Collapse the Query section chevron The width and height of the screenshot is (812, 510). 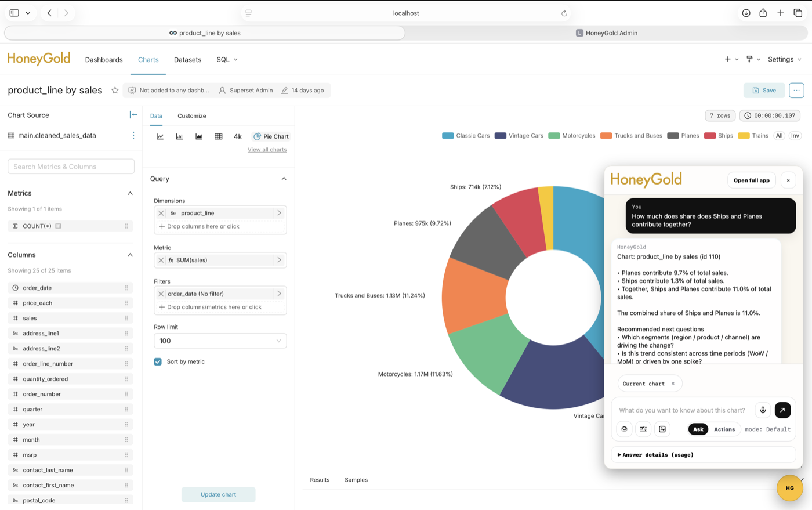pyautogui.click(x=284, y=179)
